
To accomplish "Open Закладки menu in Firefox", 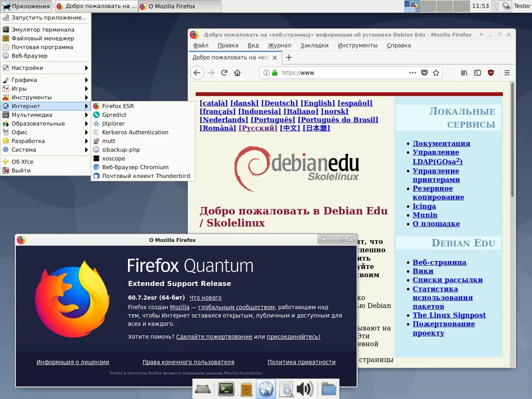I will 315,45.
